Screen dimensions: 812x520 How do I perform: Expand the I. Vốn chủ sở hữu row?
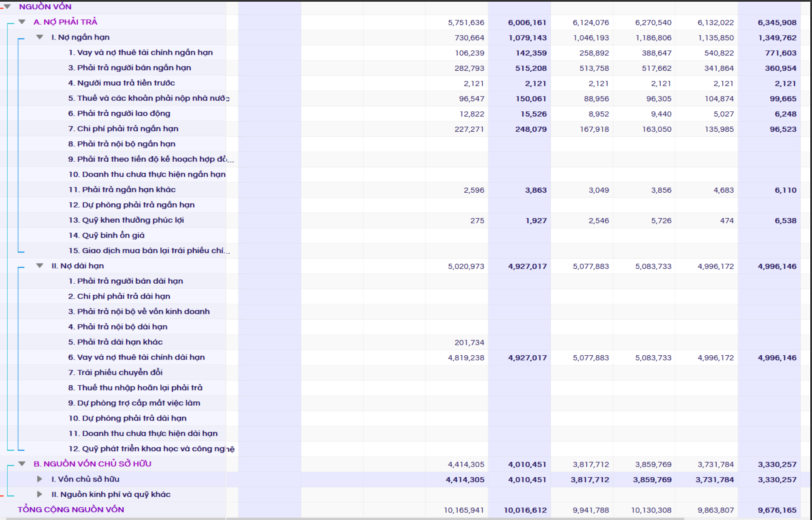click(40, 479)
